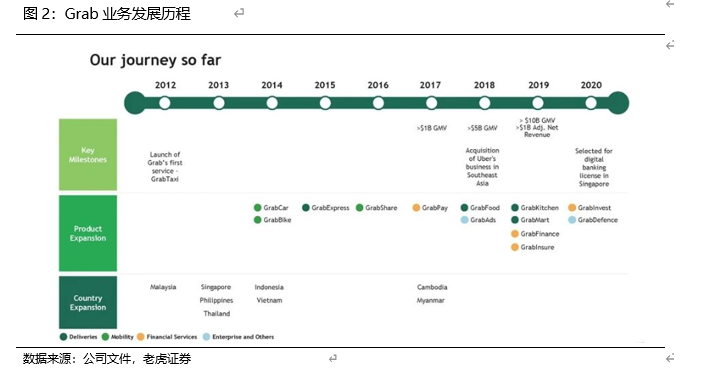
Task: Click the 'Our journey so far' heading
Action: [155, 60]
